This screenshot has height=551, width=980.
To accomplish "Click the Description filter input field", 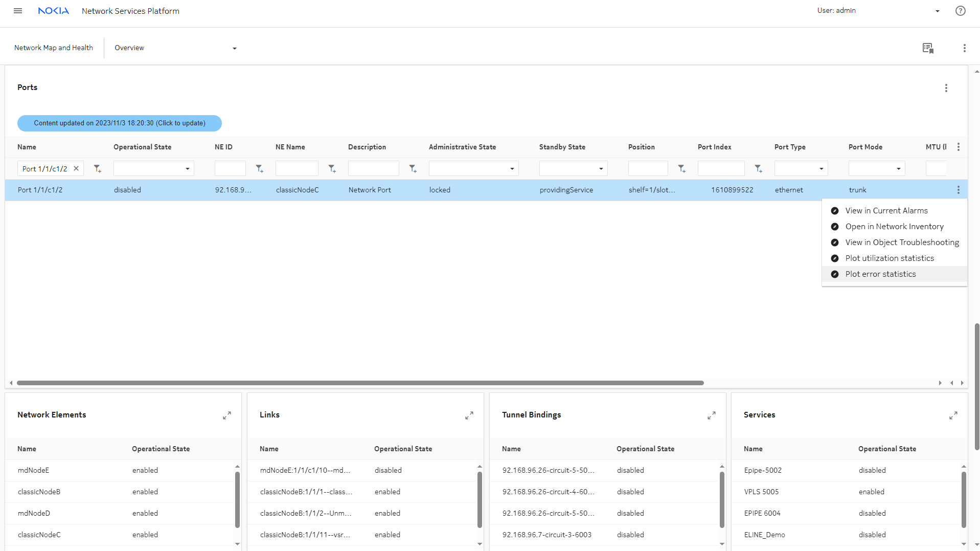I will pos(373,169).
